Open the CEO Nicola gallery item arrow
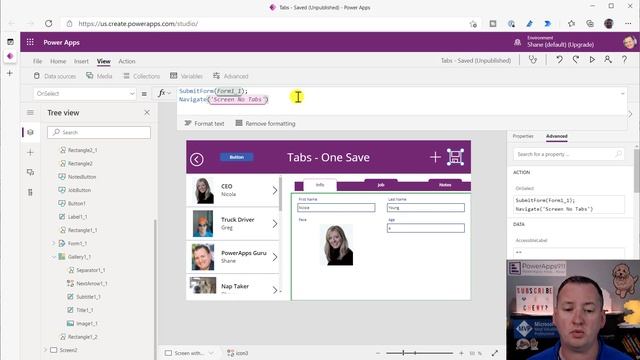 click(x=275, y=190)
